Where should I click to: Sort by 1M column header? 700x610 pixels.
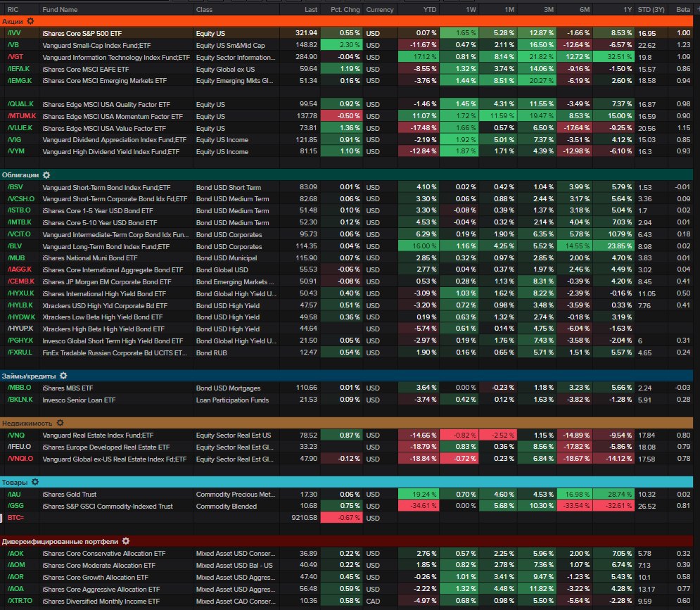(x=509, y=9)
